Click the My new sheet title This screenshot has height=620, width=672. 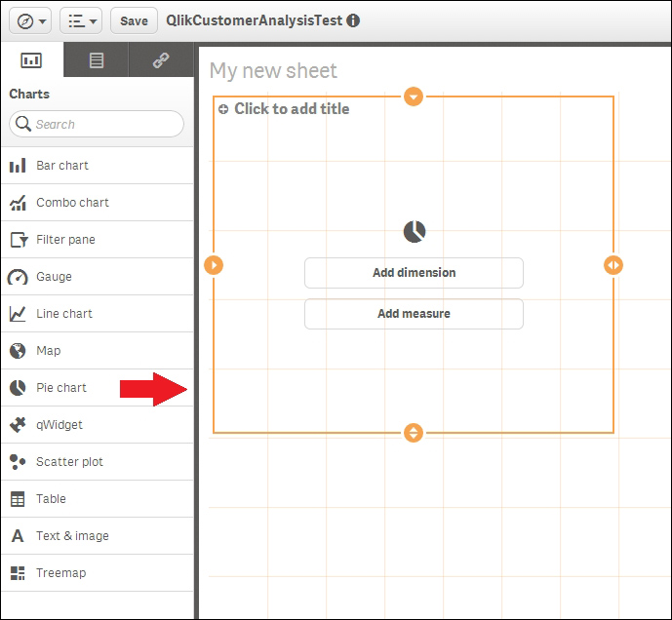[273, 71]
